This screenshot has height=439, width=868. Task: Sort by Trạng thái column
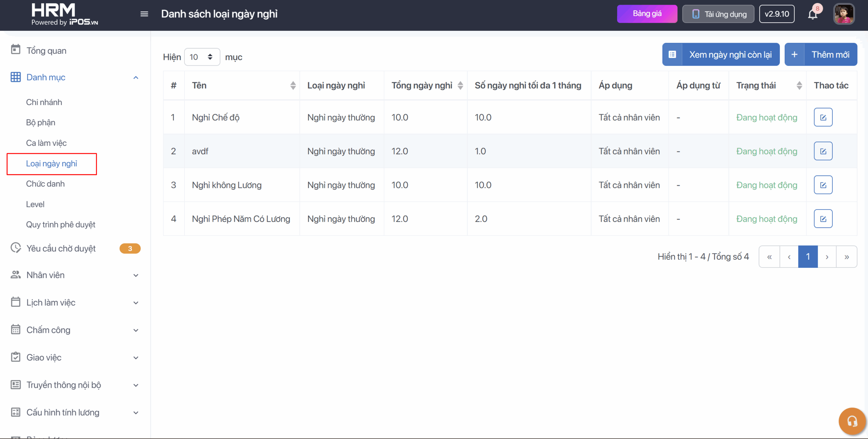799,85
